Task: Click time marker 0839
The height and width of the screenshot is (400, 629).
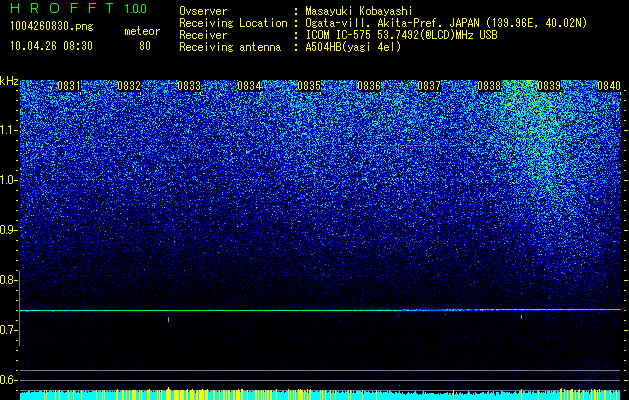Action: [x=549, y=86]
